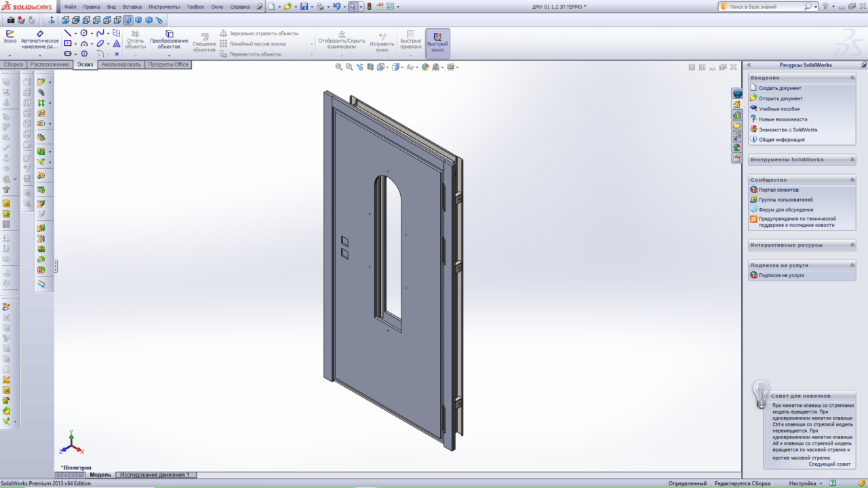Click Отсечь объекты trim tool
This screenshot has width=868, height=488.
click(x=136, y=40)
